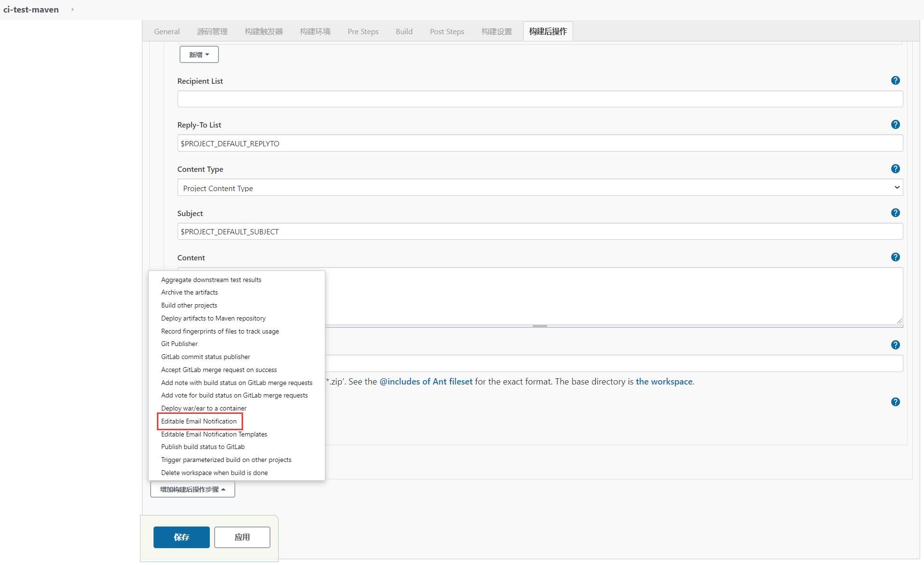The height and width of the screenshot is (565, 924).
Task: Select Delete workspace when build is done
Action: pyautogui.click(x=214, y=473)
